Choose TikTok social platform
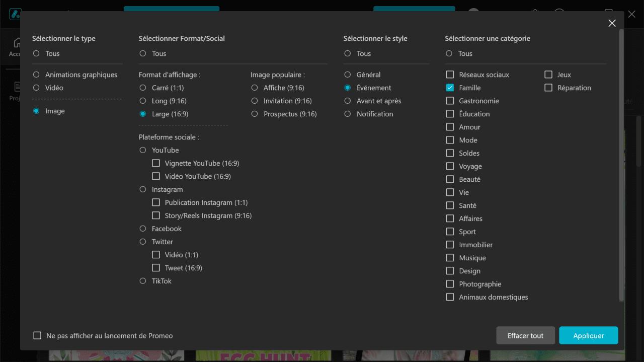Viewport: 644px width, 362px height. click(143, 281)
